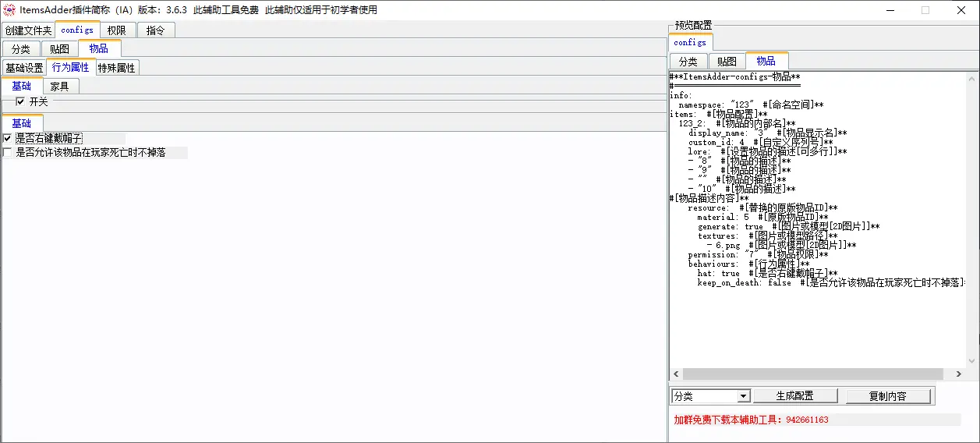Select the preview panel configs tab

click(690, 42)
